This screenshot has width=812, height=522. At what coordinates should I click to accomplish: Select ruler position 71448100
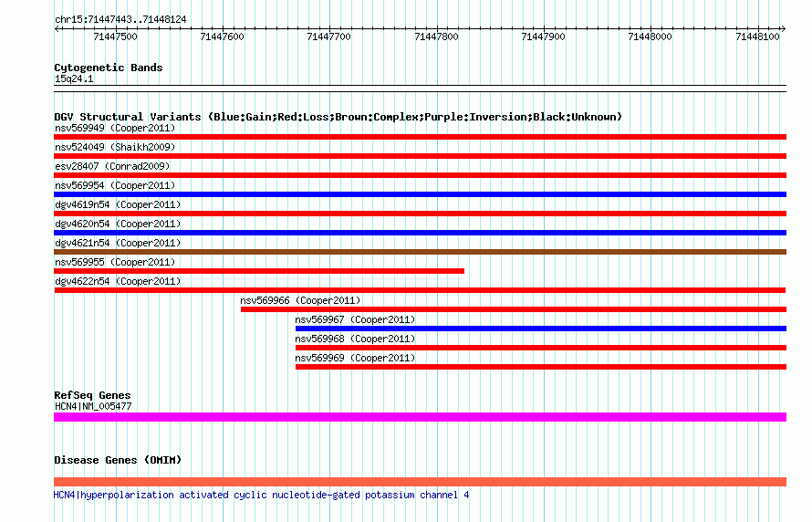pos(757,37)
